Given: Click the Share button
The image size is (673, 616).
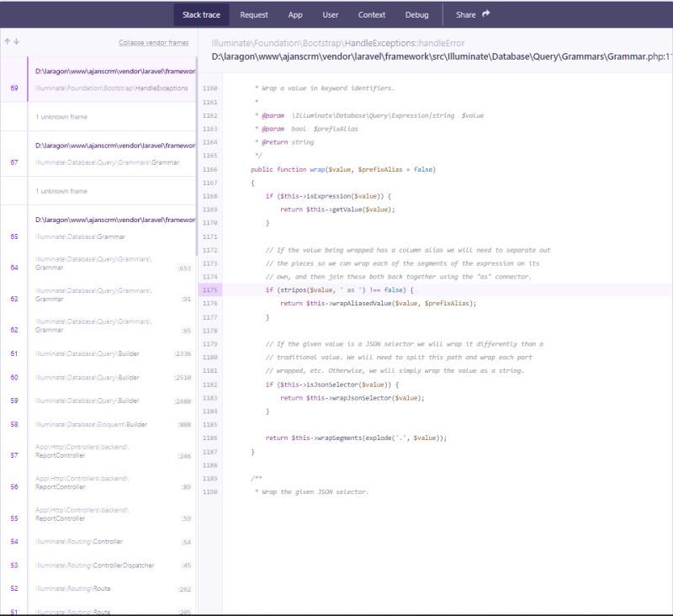Looking at the screenshot, I should tap(473, 14).
